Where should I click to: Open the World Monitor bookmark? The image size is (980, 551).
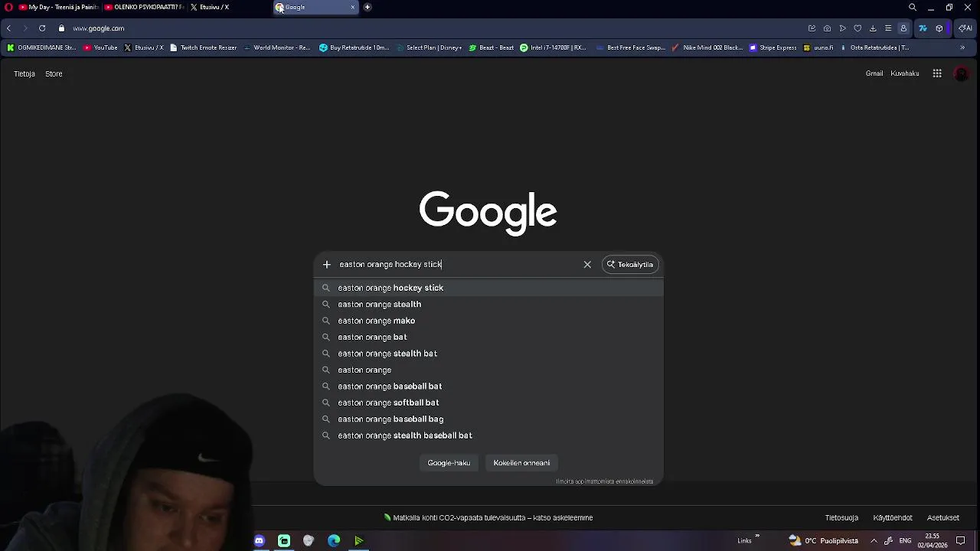276,47
